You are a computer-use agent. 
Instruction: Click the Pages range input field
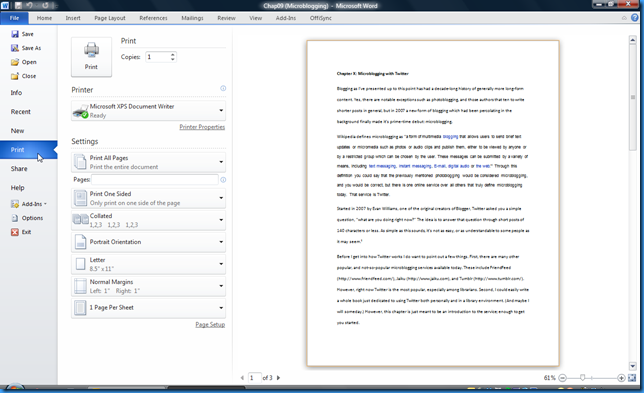coord(154,179)
